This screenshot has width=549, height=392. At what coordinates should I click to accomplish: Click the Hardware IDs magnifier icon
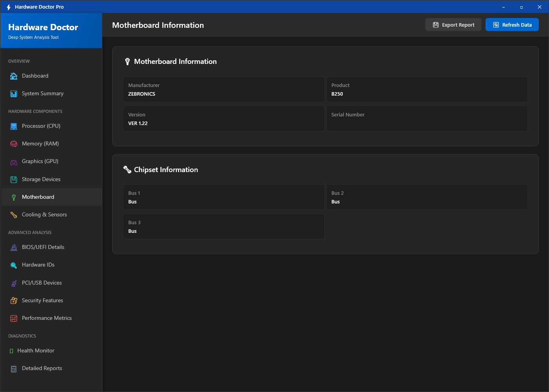tap(14, 265)
